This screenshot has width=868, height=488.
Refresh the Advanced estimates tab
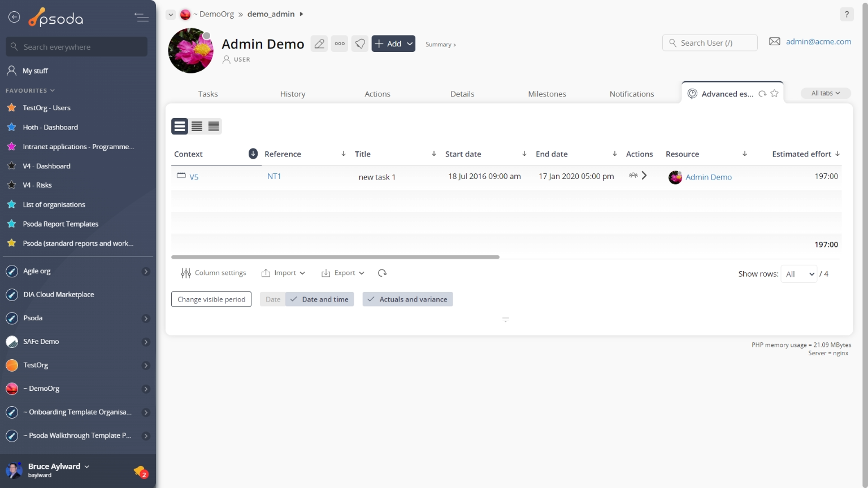tap(762, 94)
